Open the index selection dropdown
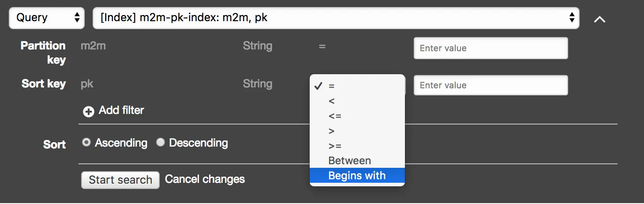The image size is (644, 204). click(x=336, y=18)
